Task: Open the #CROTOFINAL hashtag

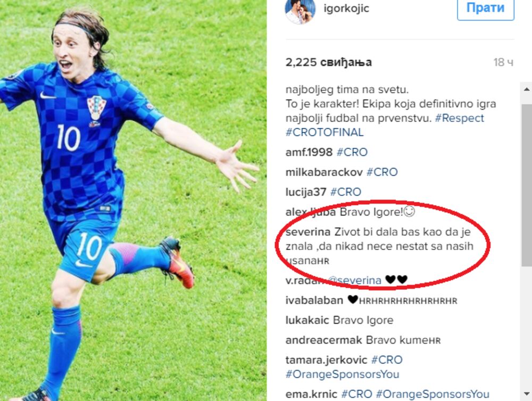Action: tap(325, 132)
